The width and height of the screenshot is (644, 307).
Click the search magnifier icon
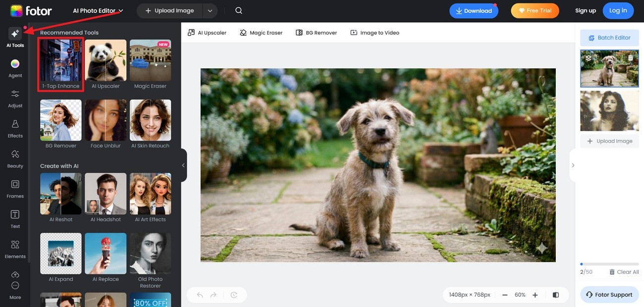(239, 10)
